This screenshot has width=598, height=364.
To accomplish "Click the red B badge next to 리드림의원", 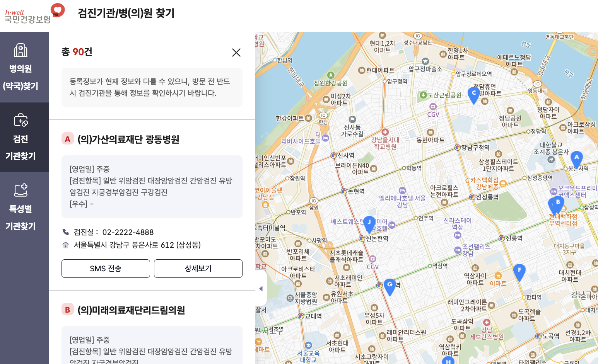I will (68, 310).
